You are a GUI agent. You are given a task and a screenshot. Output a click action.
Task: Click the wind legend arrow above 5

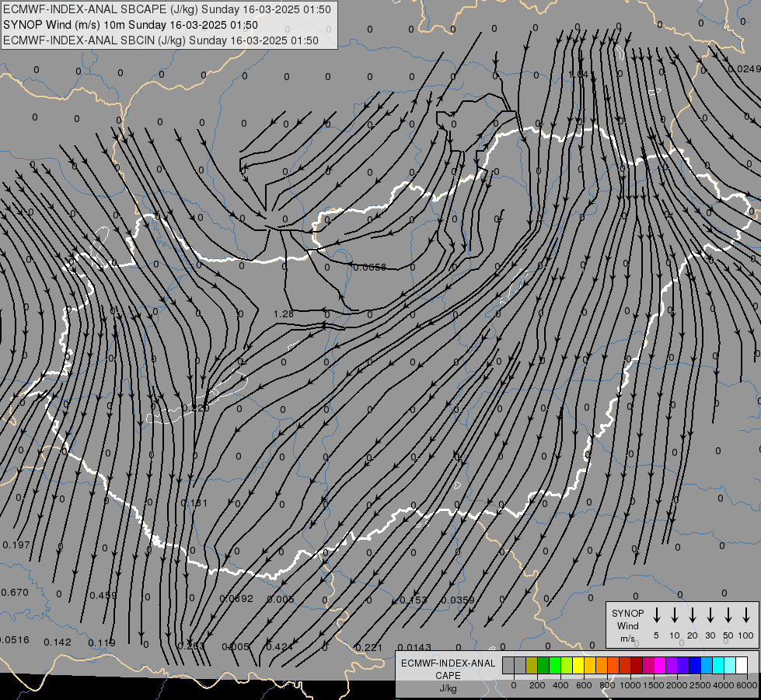[657, 615]
